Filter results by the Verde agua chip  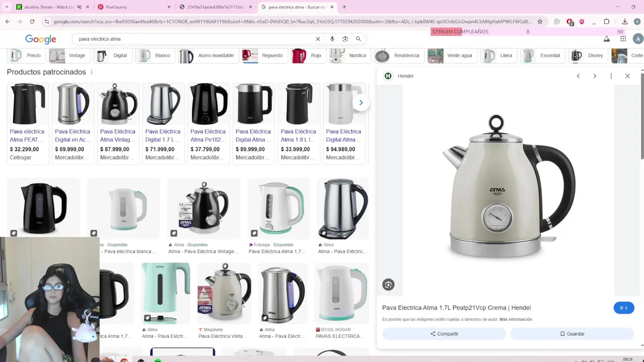pos(451,55)
